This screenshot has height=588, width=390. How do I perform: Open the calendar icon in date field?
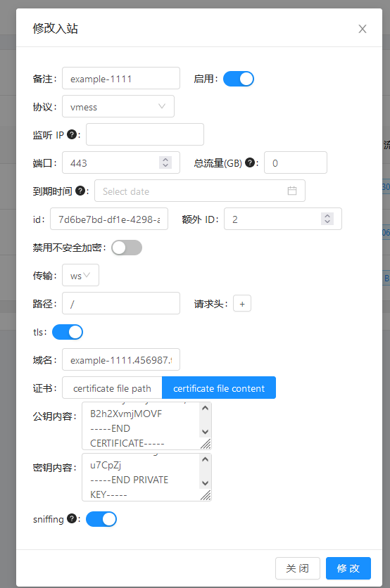(x=292, y=191)
